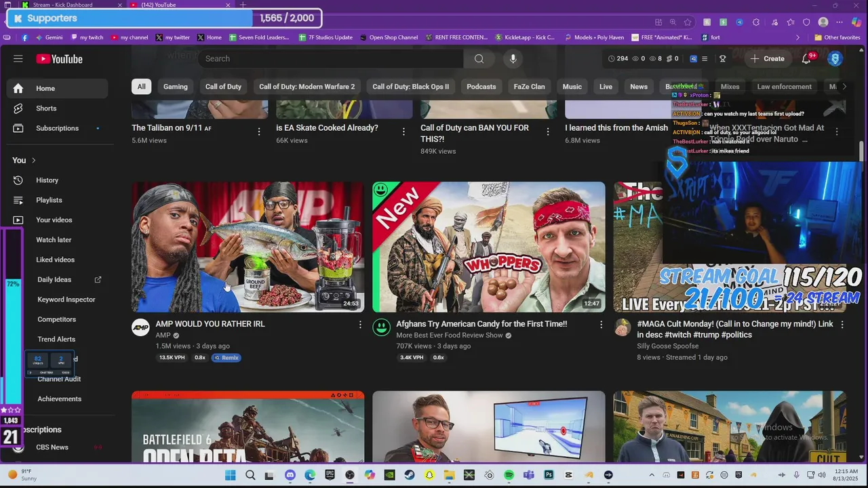Screen dimensions: 868x488
Task: Open more options for The Taliban on 9/11
Action: [x=259, y=131]
